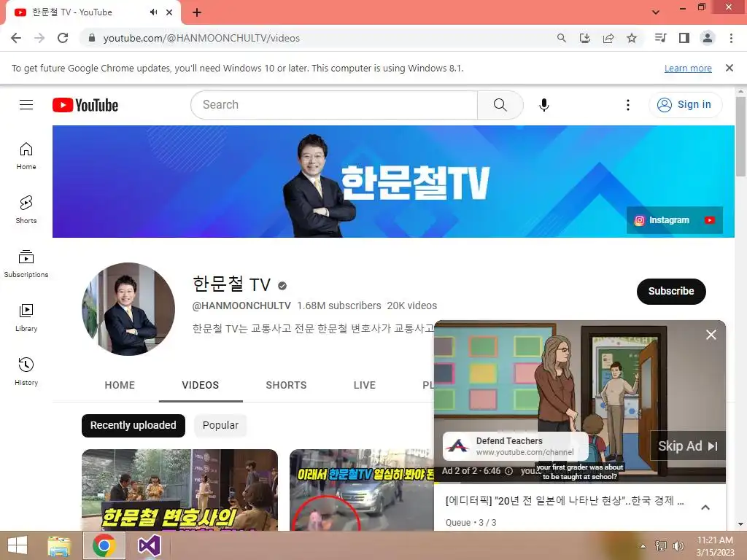Open the volume icon in system tray
Screen dimensions: 747x560
[678, 546]
